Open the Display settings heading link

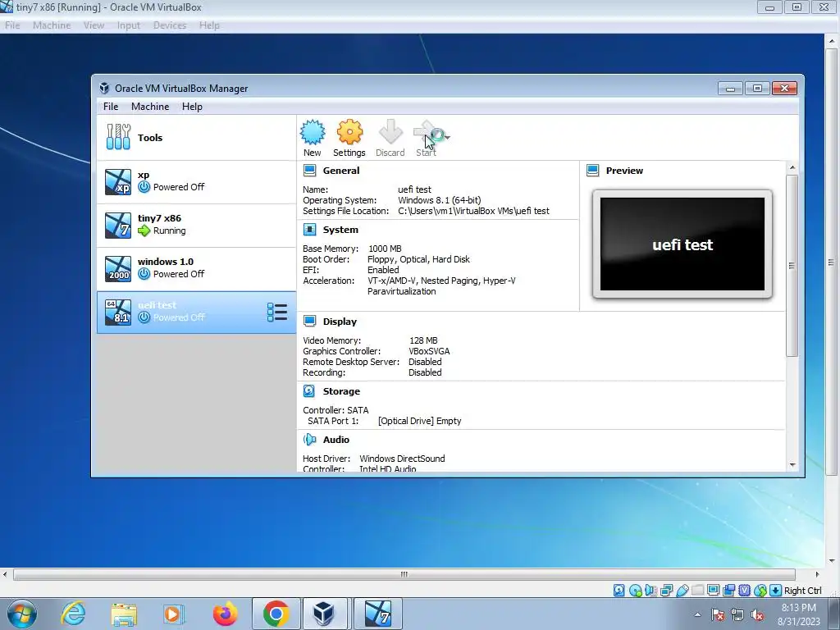pyautogui.click(x=340, y=322)
